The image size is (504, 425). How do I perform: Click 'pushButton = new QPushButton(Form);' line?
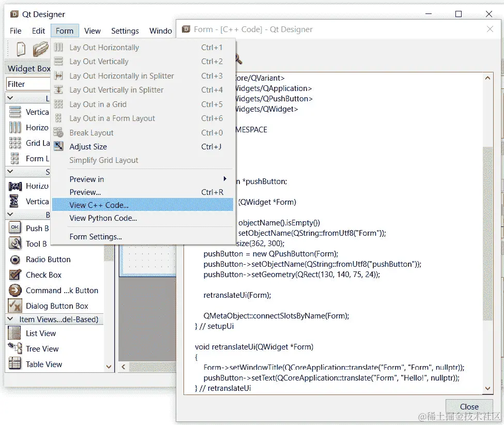(x=271, y=254)
